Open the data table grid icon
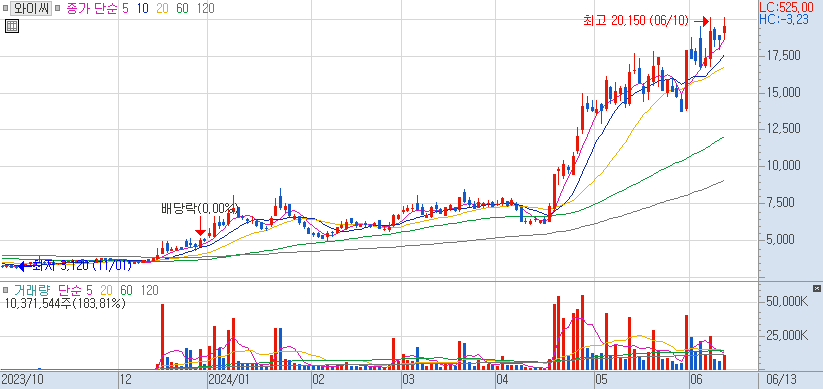 12,26
